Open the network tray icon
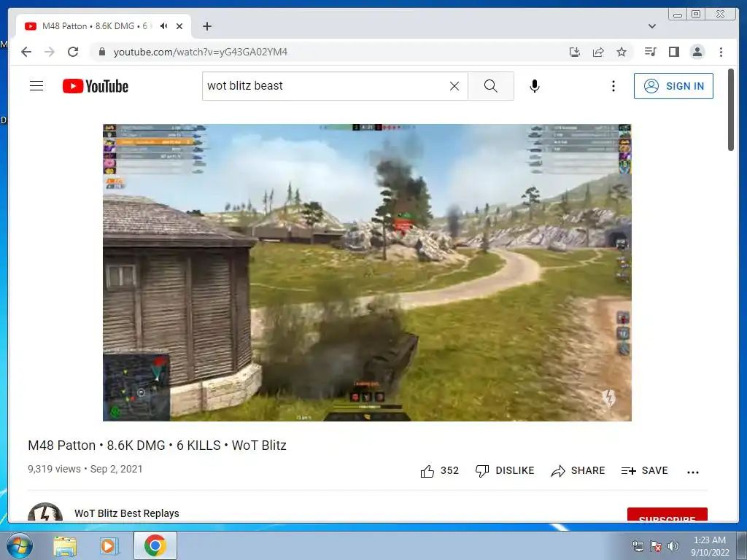This screenshot has height=560, width=747. [x=638, y=546]
